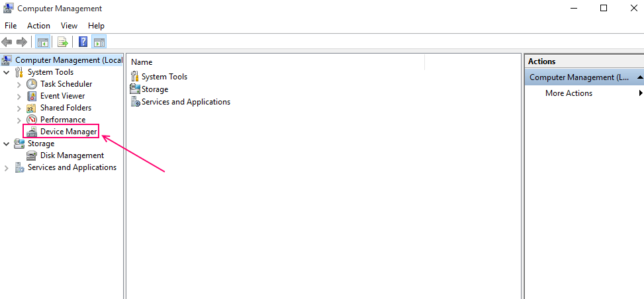Image resolution: width=644 pixels, height=299 pixels.
Task: Click the Back arrow toolbar button
Action: [7, 42]
